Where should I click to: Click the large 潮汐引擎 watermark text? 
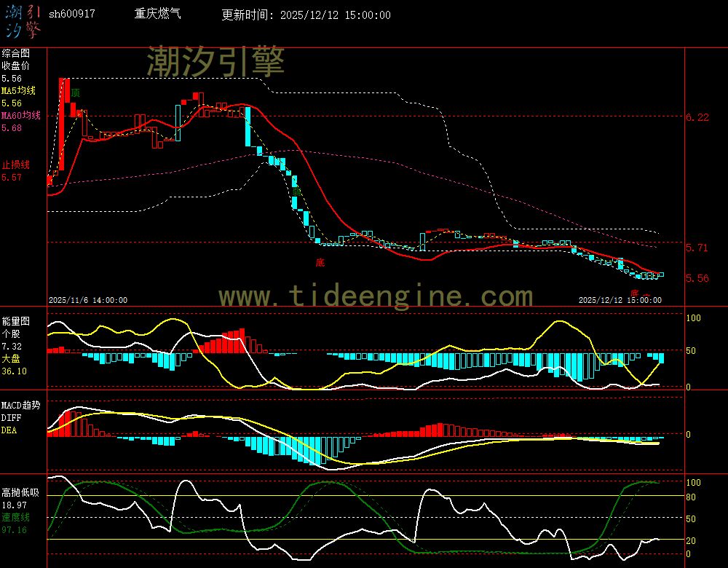[215, 62]
